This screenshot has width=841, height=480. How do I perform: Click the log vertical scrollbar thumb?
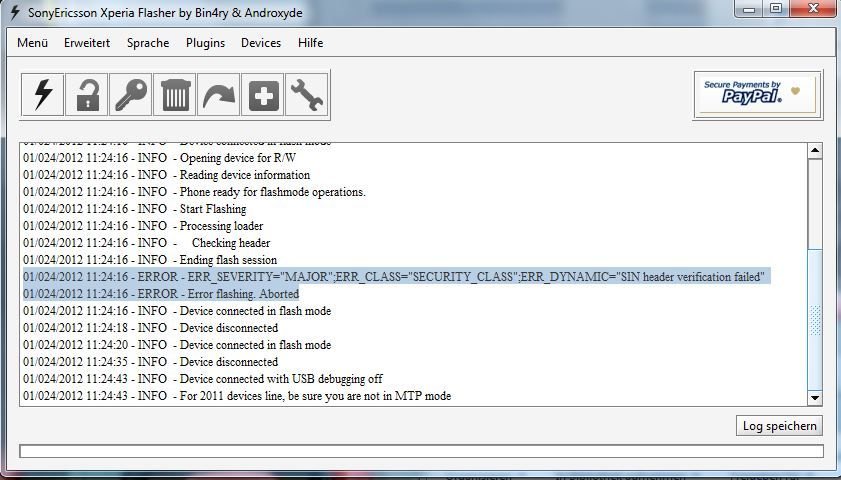tap(815, 320)
